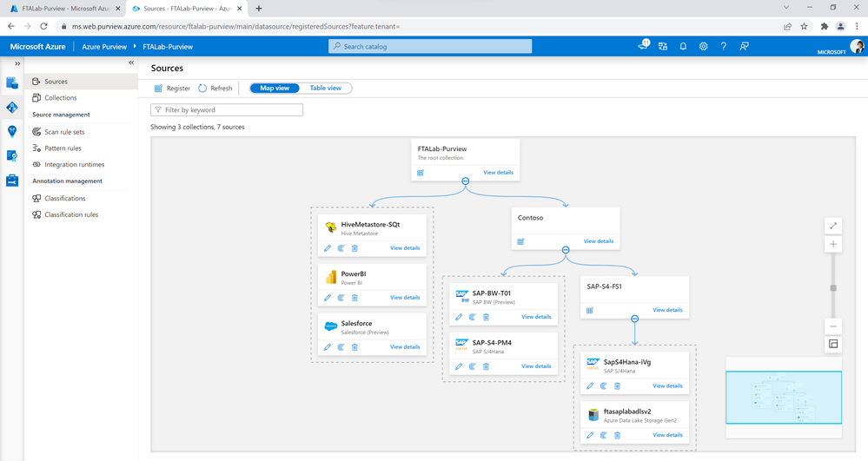Toggle the minimap overview button
The height and width of the screenshot is (461, 868).
[833, 344]
